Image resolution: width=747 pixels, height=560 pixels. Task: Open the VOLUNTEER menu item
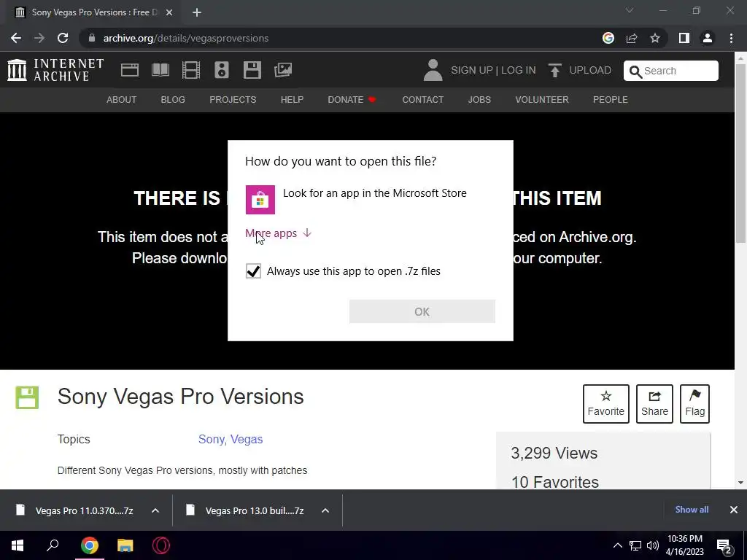[542, 99]
